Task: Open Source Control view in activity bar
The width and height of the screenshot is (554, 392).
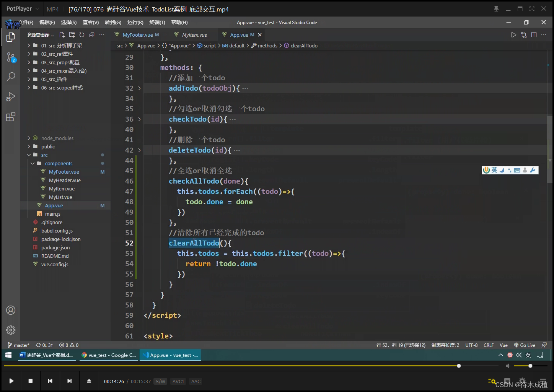Action: (x=11, y=58)
